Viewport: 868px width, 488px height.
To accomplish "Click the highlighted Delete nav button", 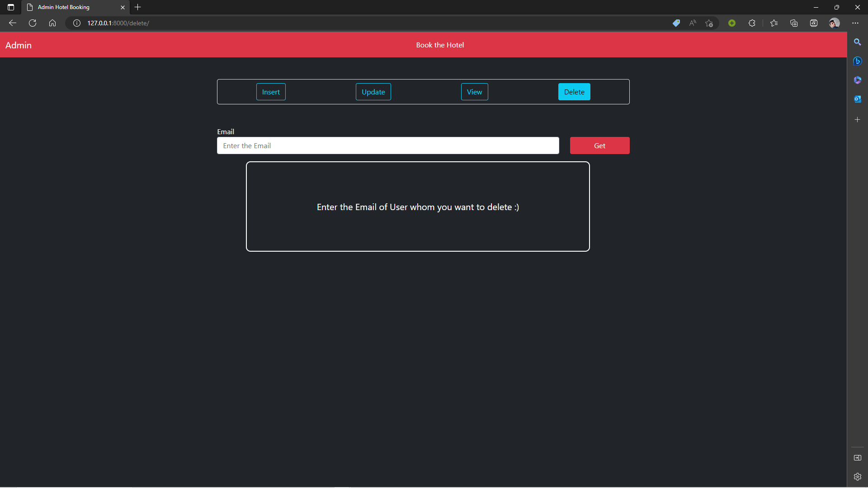I will (574, 92).
